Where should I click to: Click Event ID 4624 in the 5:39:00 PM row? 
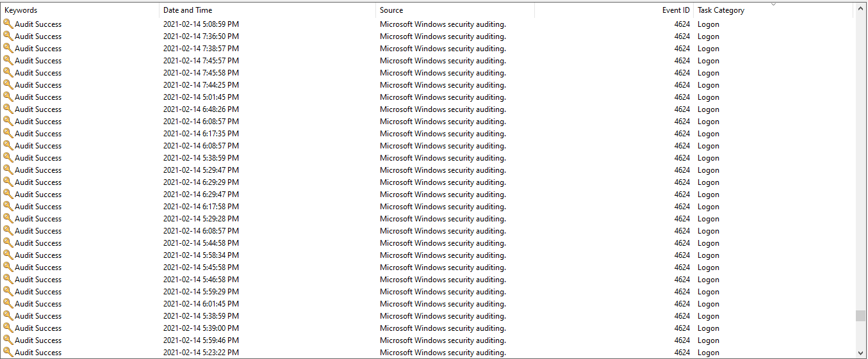point(682,328)
